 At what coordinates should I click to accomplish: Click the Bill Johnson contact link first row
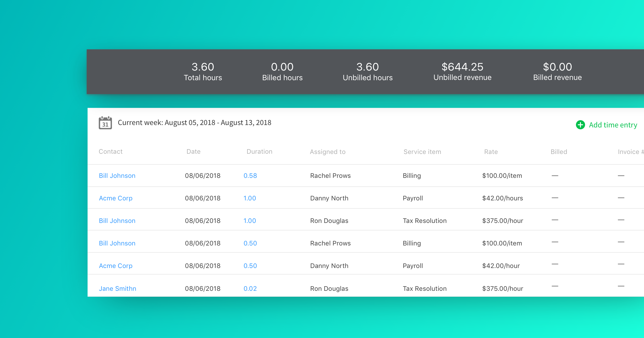coord(117,175)
